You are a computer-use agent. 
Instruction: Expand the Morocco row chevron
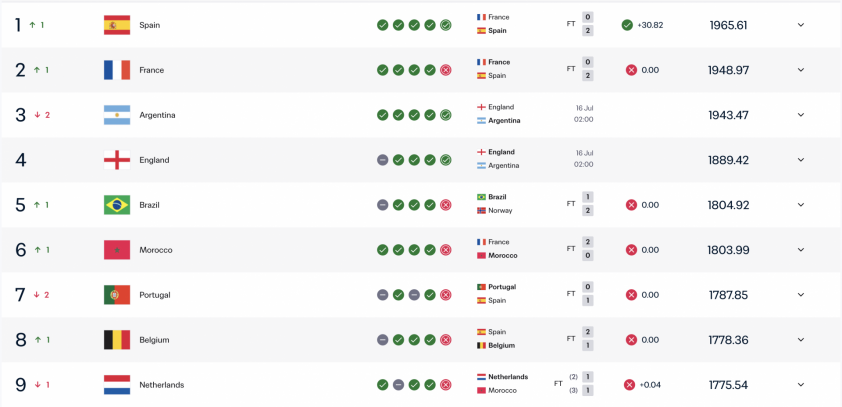(801, 250)
